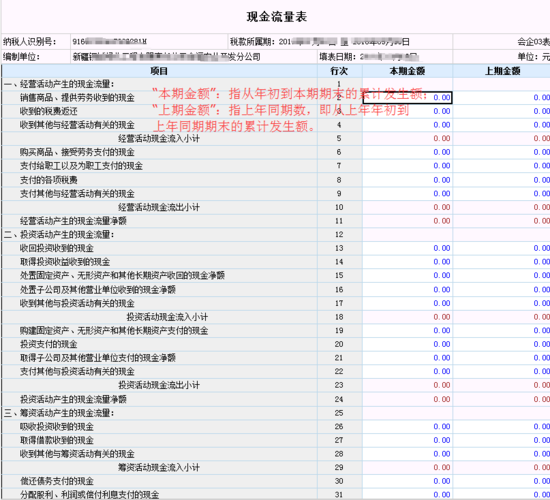Click row label 购买商品、接受劳务支付的现金
The width and height of the screenshot is (550, 500).
coord(77,153)
